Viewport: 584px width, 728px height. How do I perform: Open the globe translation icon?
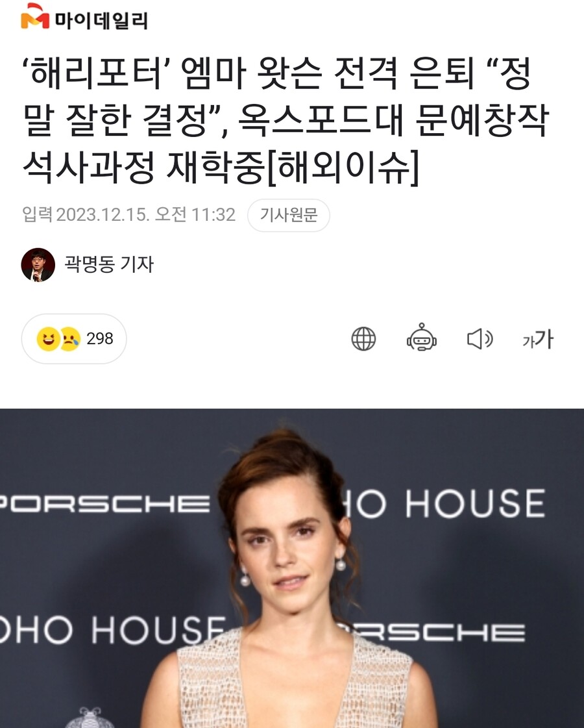pos(363,338)
